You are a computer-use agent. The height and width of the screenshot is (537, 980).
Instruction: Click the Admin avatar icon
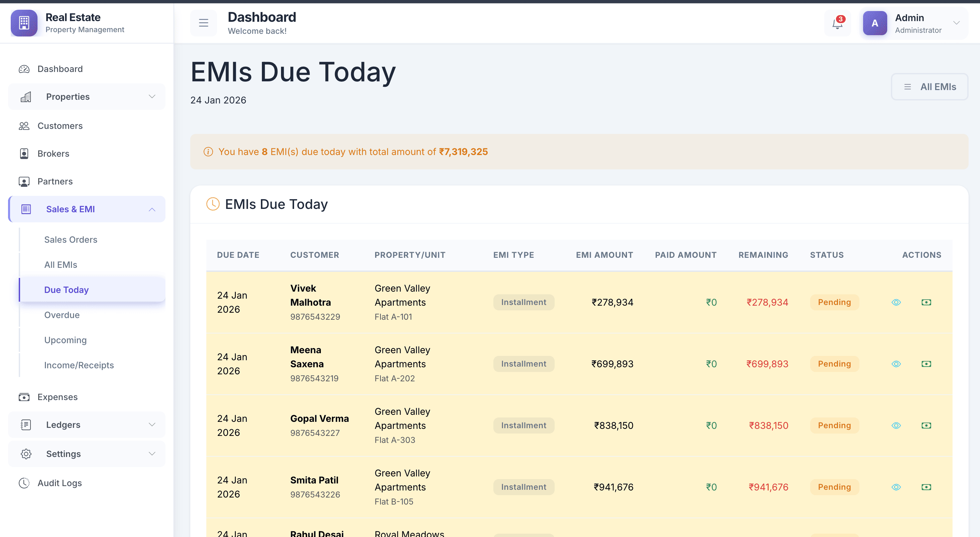click(874, 23)
